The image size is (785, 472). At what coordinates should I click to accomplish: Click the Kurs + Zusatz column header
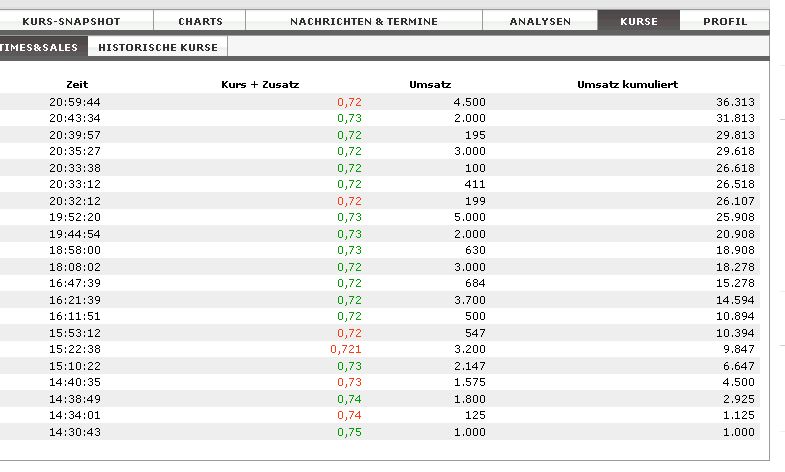[260, 85]
